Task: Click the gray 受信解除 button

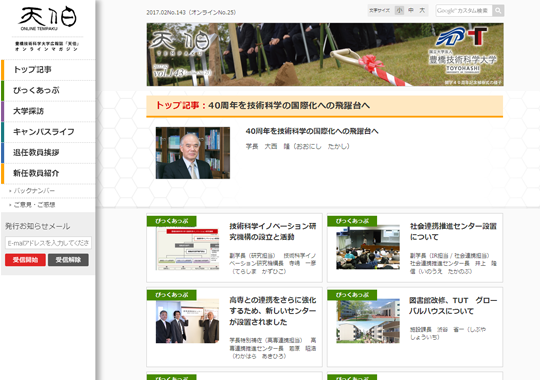Action: pos(68,260)
